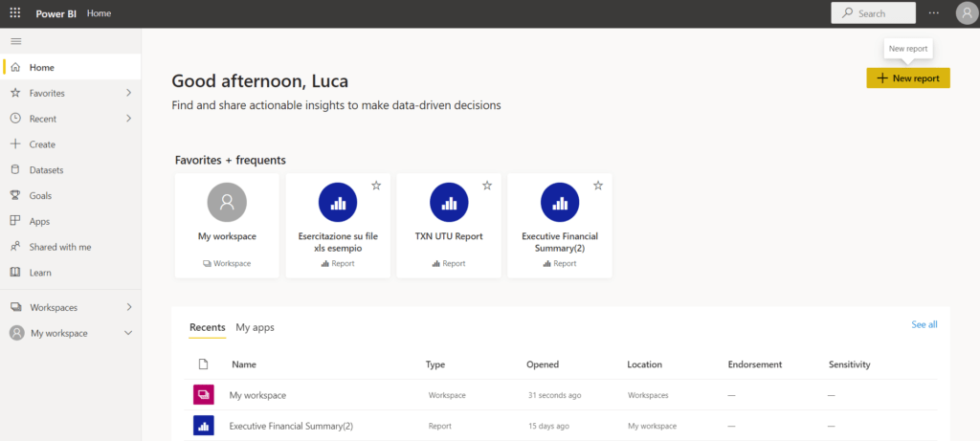980x441 pixels.
Task: Sort by the Name column header
Action: click(244, 364)
